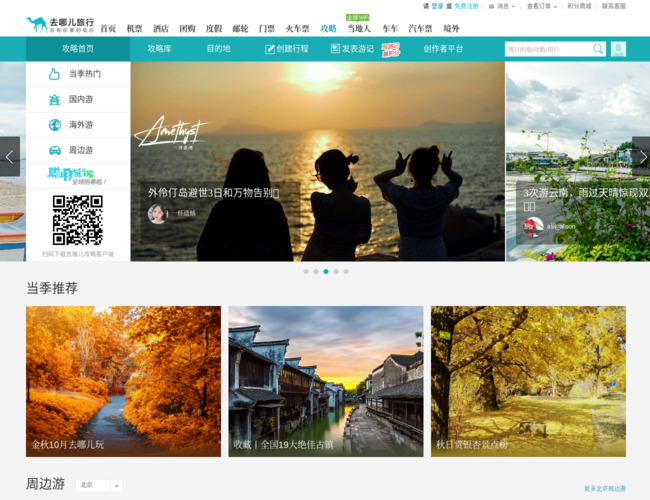Image resolution: width=650 pixels, height=500 pixels.
Task: Select the 海外游 globe icon
Action: pyautogui.click(x=55, y=125)
